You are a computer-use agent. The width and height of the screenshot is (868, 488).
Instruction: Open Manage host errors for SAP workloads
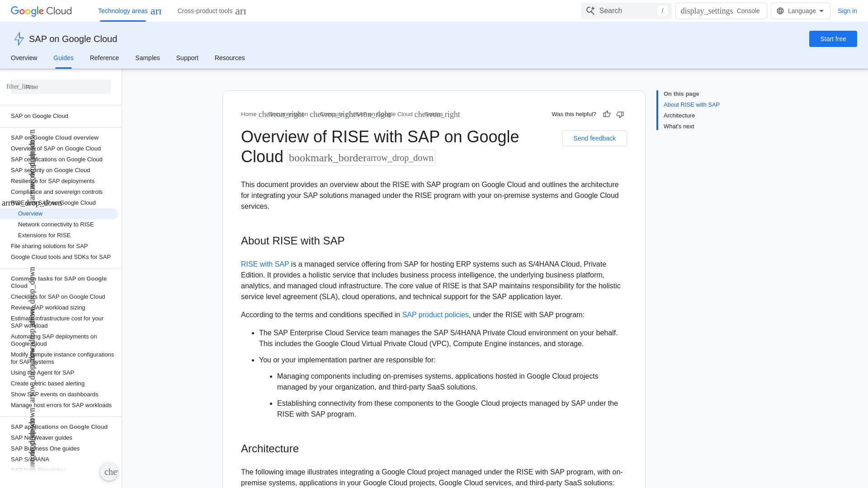[61, 405]
